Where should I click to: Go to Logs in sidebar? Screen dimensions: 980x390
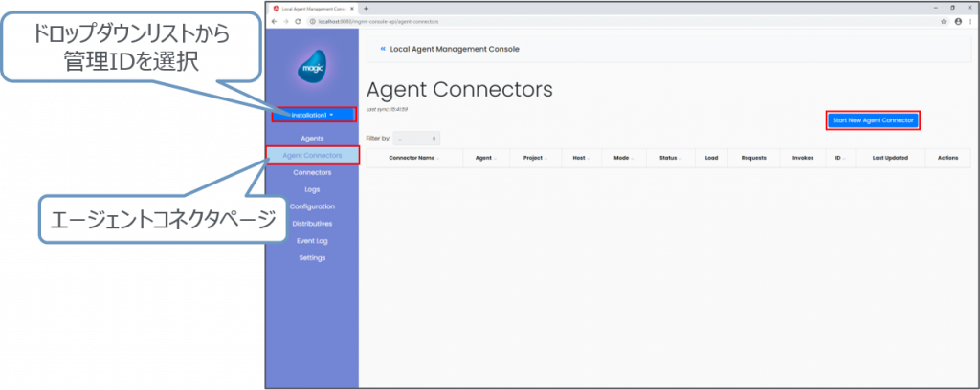[x=312, y=189]
